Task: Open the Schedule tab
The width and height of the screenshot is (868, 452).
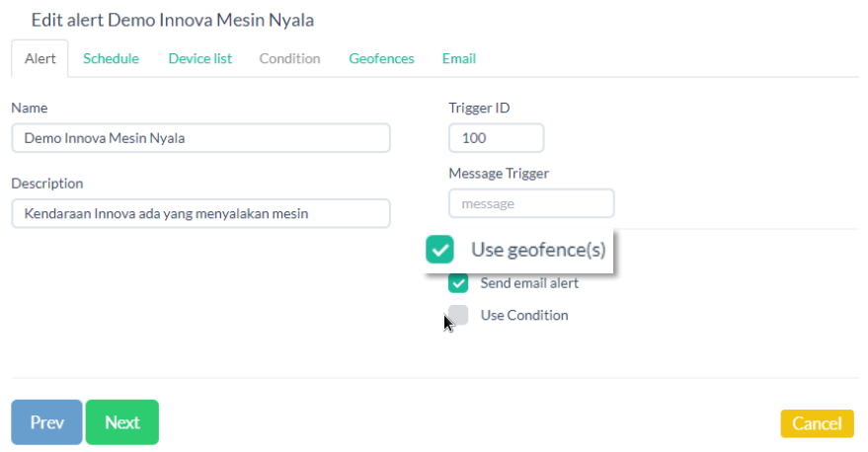Action: 111,58
